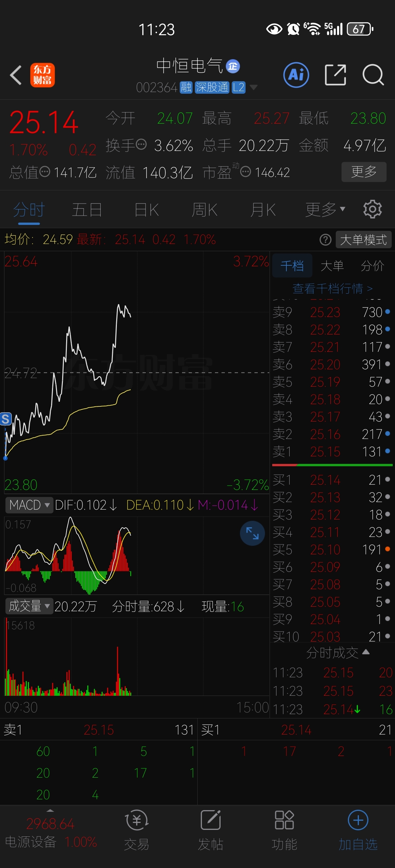
Task: Tap the 融 margin badge
Action: (x=186, y=87)
